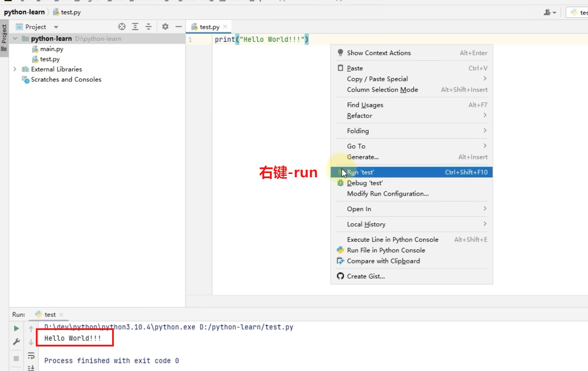Click the Hello World!!! console output

[72, 338]
